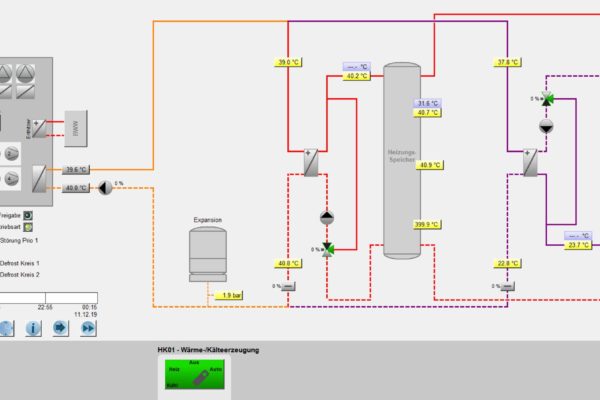Click the 399.9 °C tank bottom value
Screen dimensions: 600x400
(x=427, y=224)
